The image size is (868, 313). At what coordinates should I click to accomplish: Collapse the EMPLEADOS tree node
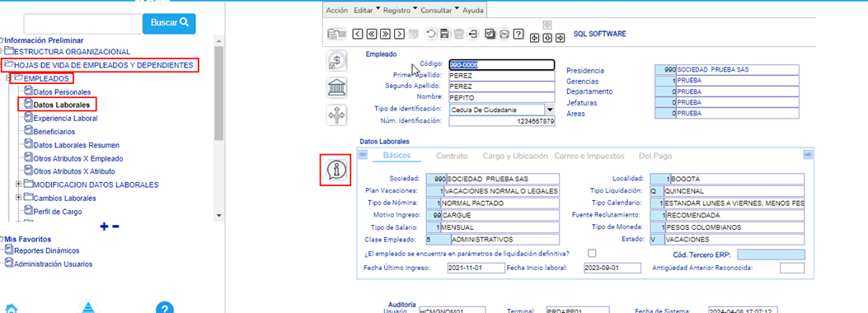9,78
